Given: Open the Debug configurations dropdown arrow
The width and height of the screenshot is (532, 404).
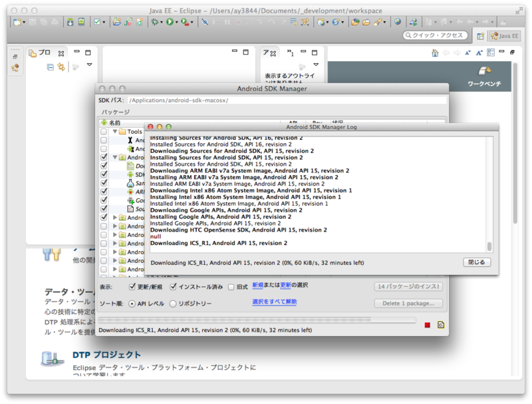Looking at the screenshot, I should 162,23.
